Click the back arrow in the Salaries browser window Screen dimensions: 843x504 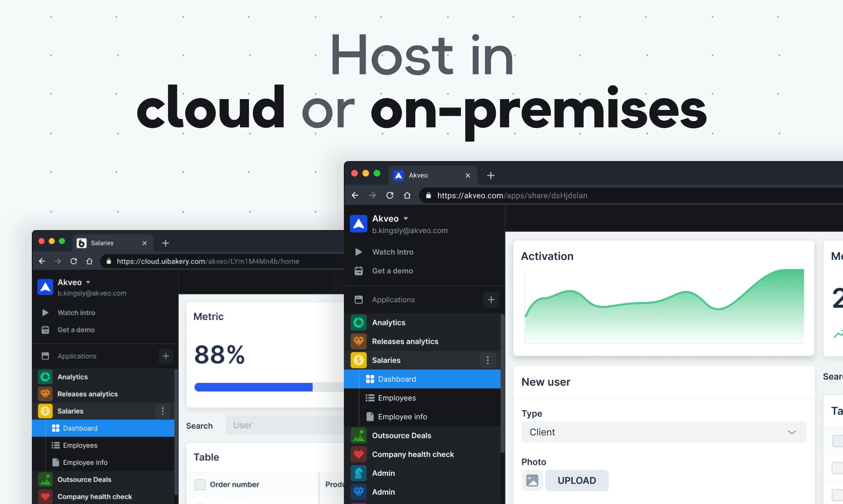(x=42, y=261)
